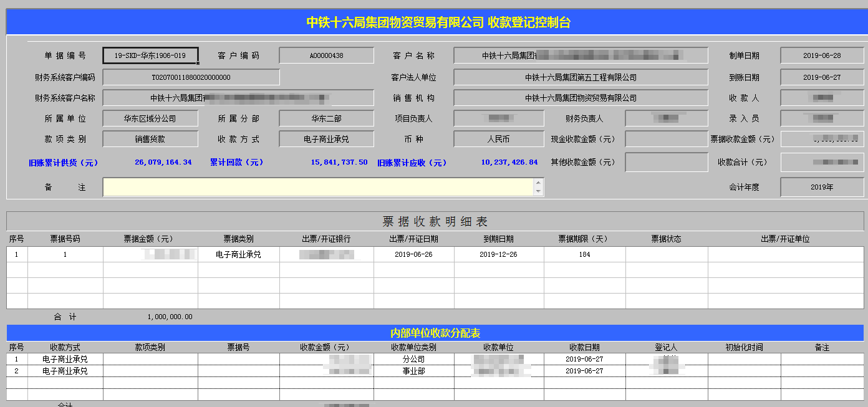Click the 款项类别 field 销售货款
The width and height of the screenshot is (868, 407).
(150, 139)
